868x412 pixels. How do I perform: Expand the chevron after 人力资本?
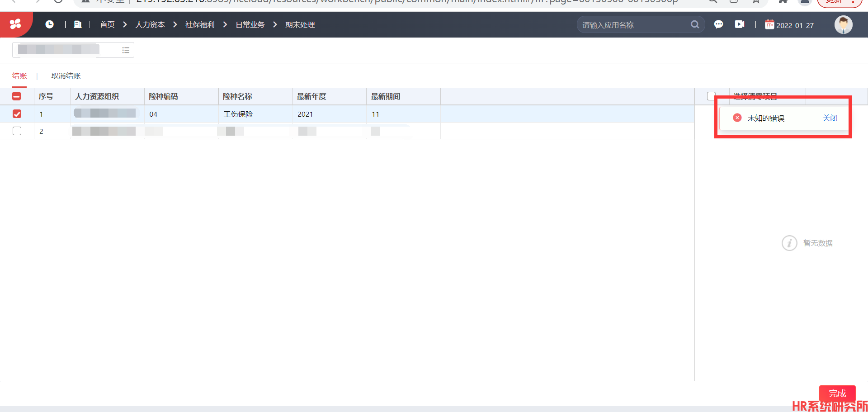175,24
